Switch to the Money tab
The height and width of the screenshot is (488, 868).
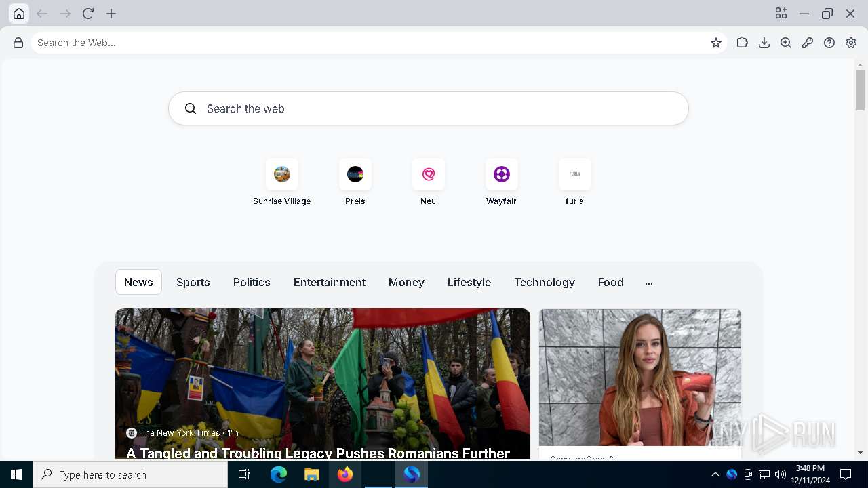(x=406, y=282)
